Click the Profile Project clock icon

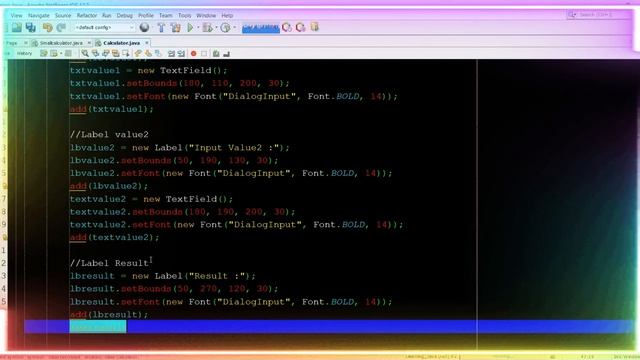[x=225, y=27]
